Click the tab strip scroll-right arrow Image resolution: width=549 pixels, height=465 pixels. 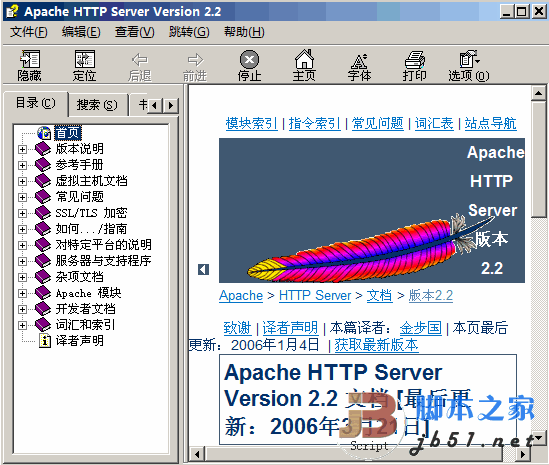(171, 105)
